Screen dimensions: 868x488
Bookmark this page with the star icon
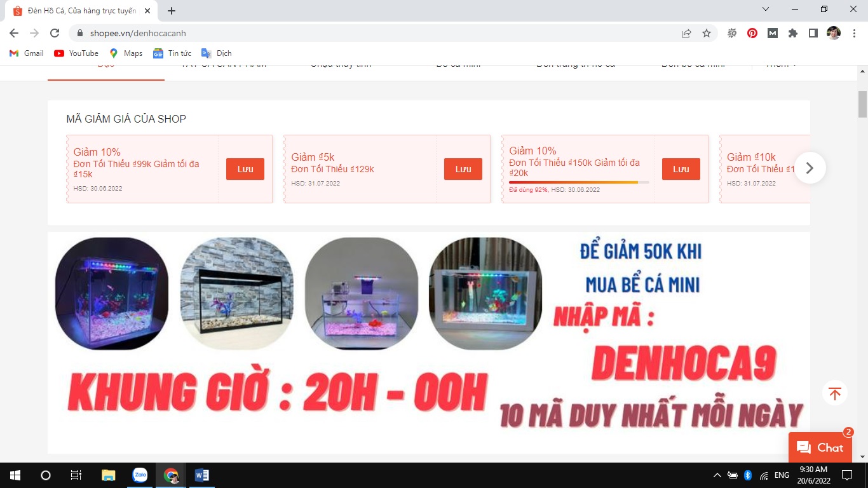coord(707,34)
